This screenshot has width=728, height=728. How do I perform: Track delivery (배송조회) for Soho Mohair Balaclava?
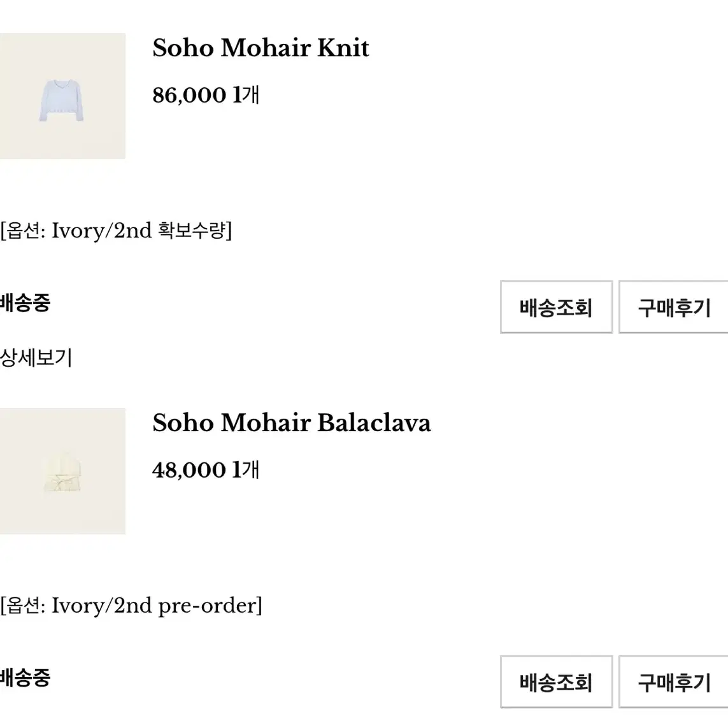click(556, 682)
